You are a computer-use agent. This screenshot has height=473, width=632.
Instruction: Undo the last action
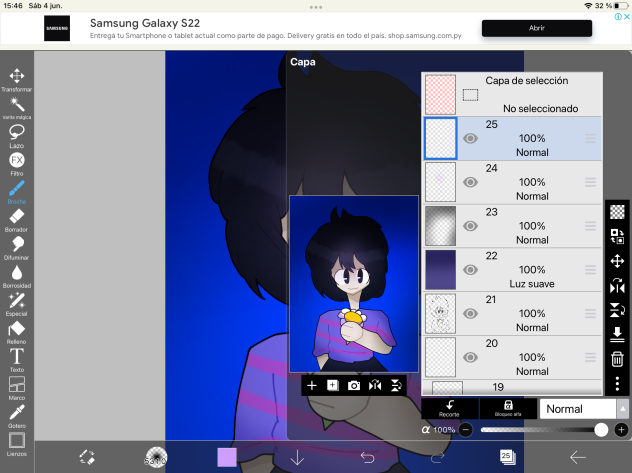[x=367, y=457]
